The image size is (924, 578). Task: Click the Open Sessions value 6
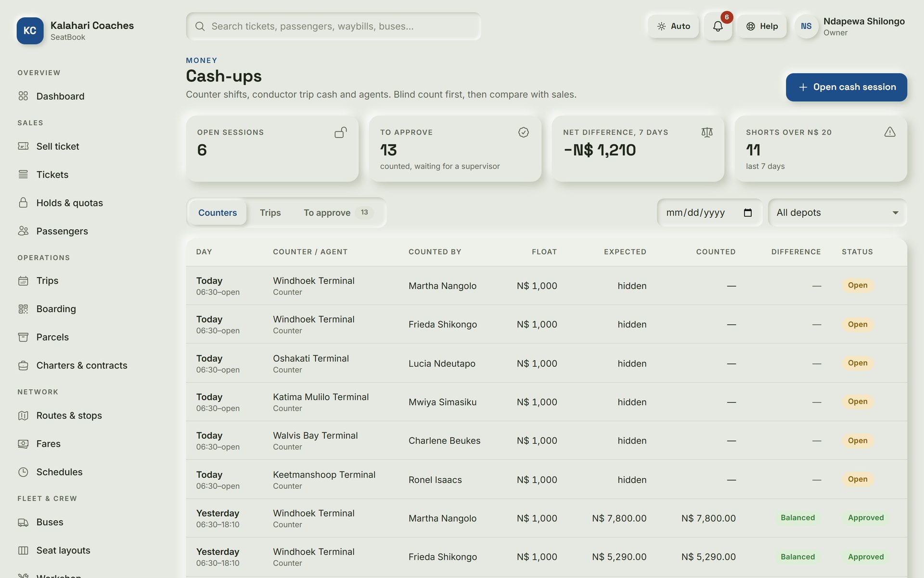tap(202, 150)
